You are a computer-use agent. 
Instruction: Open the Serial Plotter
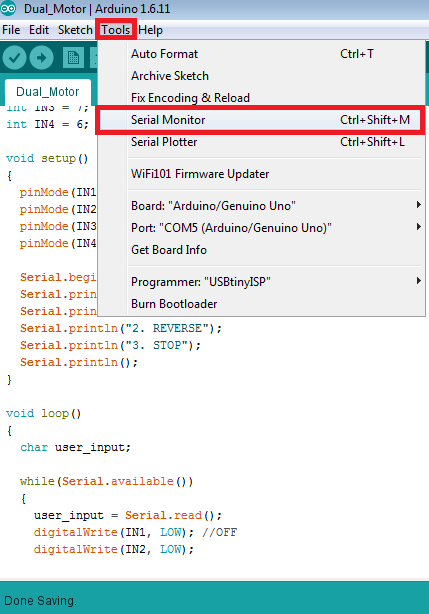click(261, 142)
